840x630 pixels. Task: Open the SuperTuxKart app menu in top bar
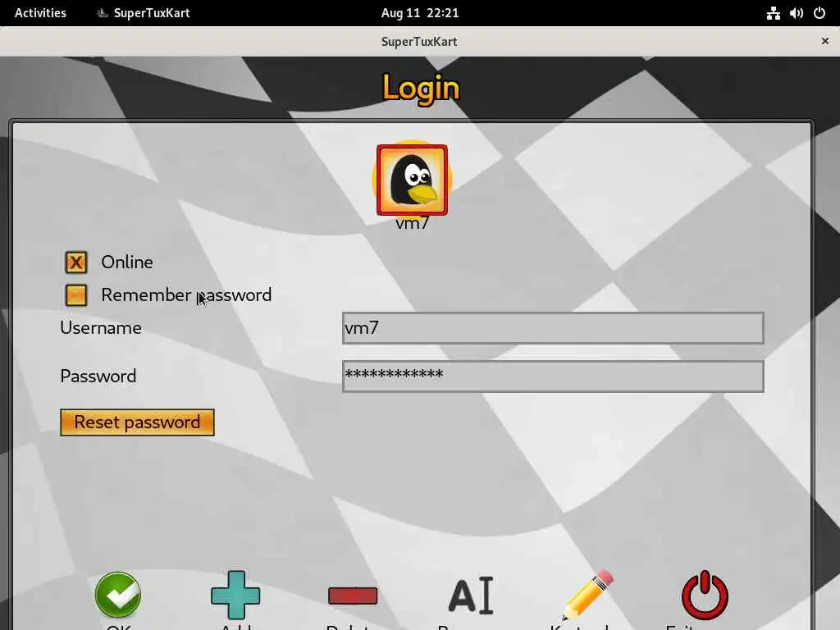pos(143,13)
